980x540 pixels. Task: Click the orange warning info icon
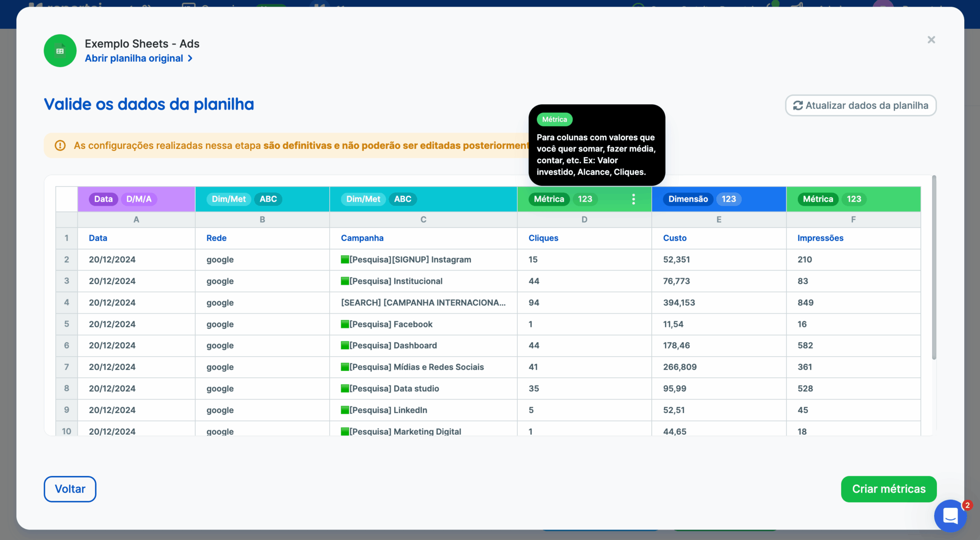[x=60, y=146]
